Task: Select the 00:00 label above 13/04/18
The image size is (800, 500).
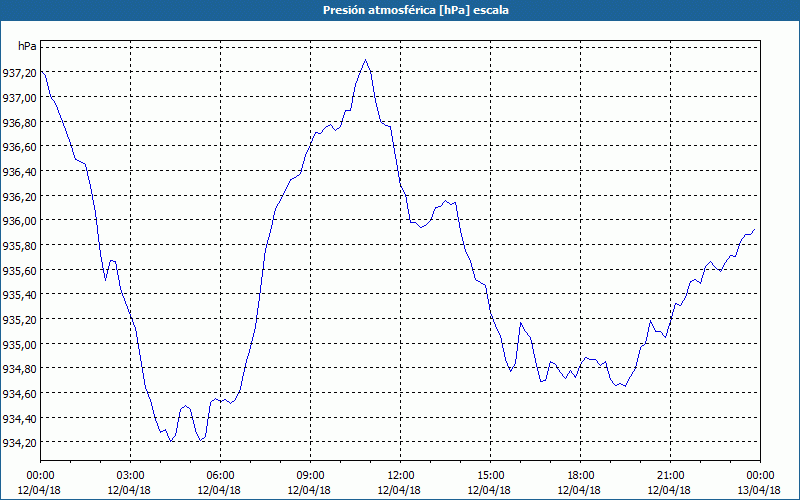Action: click(x=760, y=476)
